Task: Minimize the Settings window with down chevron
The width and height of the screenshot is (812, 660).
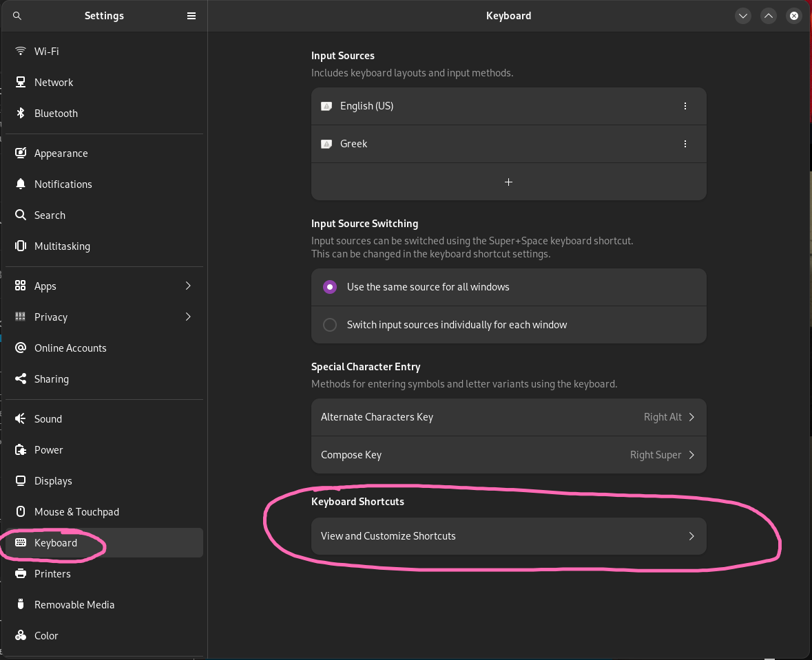Action: (x=743, y=16)
